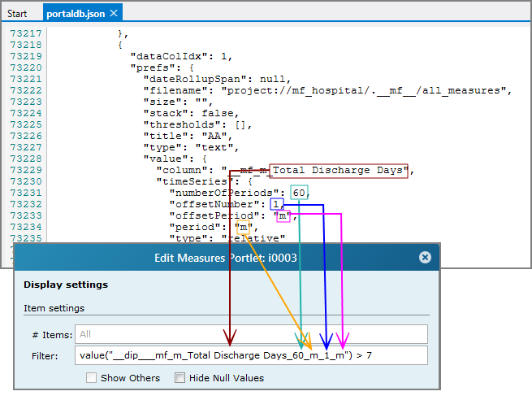Click the boxed offsetPeriod value "m"
Image resolution: width=532 pixels, height=400 pixels.
(282, 216)
